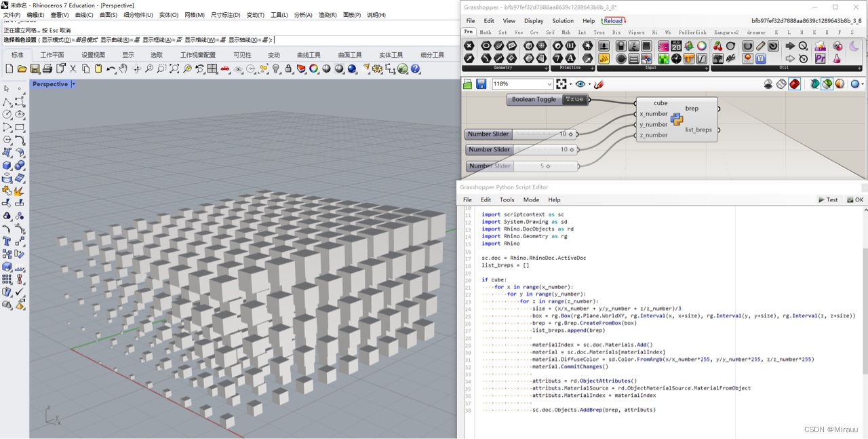Click y_number Number Slider with value 10
Screen dimensions: 868x439
(x=521, y=149)
